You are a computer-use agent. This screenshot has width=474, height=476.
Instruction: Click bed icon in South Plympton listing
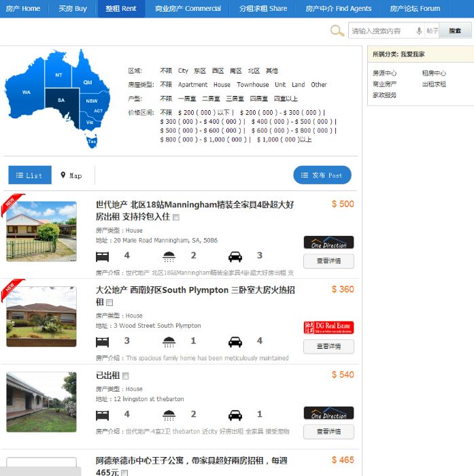102,342
